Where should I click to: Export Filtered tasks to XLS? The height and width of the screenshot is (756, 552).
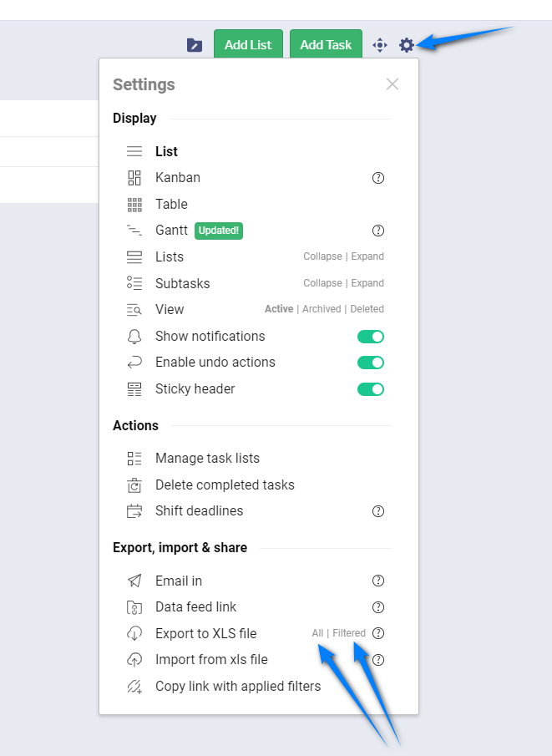[x=349, y=633]
